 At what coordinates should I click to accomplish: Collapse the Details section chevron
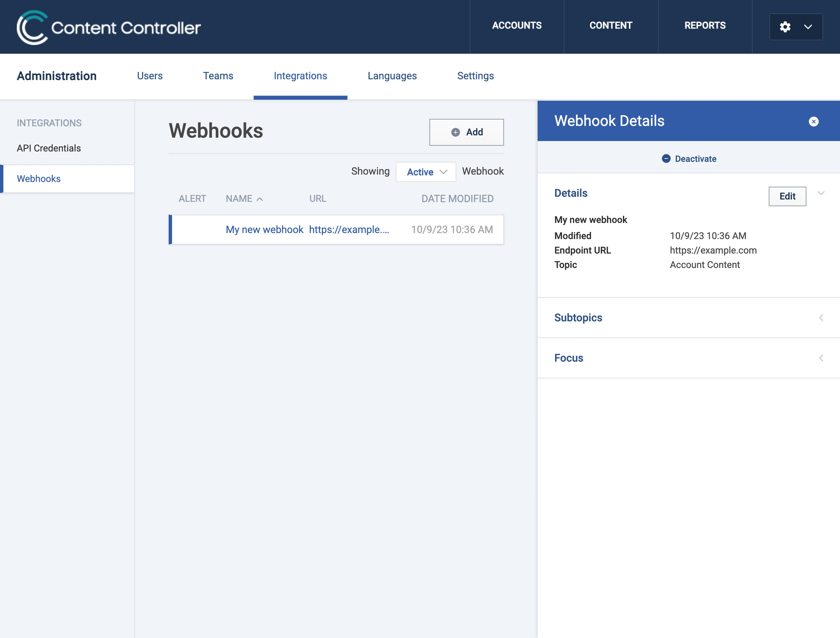pos(821,193)
